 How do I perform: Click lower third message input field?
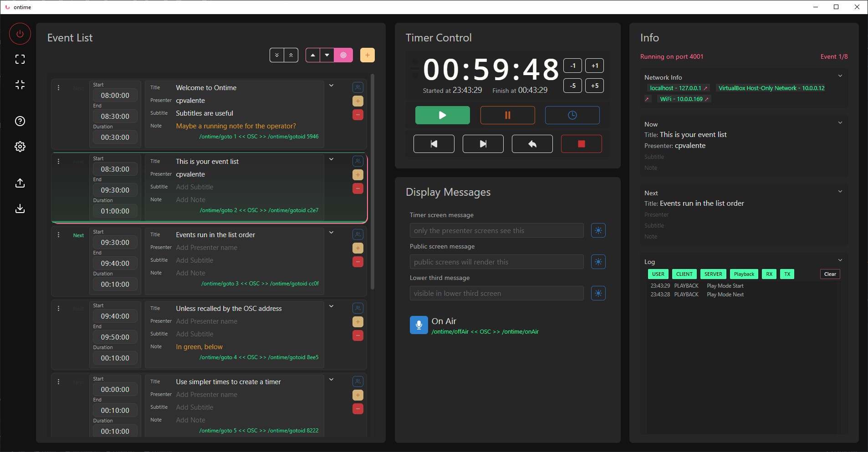[x=496, y=293]
